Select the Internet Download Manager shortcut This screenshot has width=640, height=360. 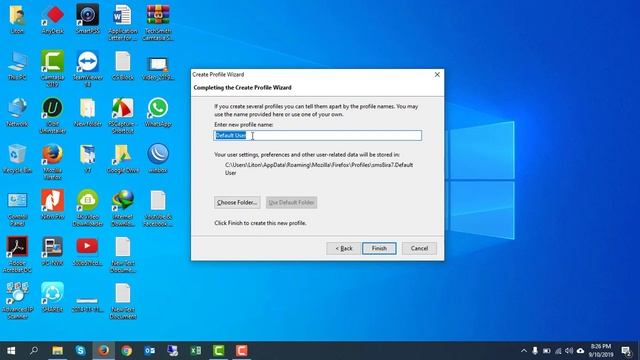coord(122,209)
